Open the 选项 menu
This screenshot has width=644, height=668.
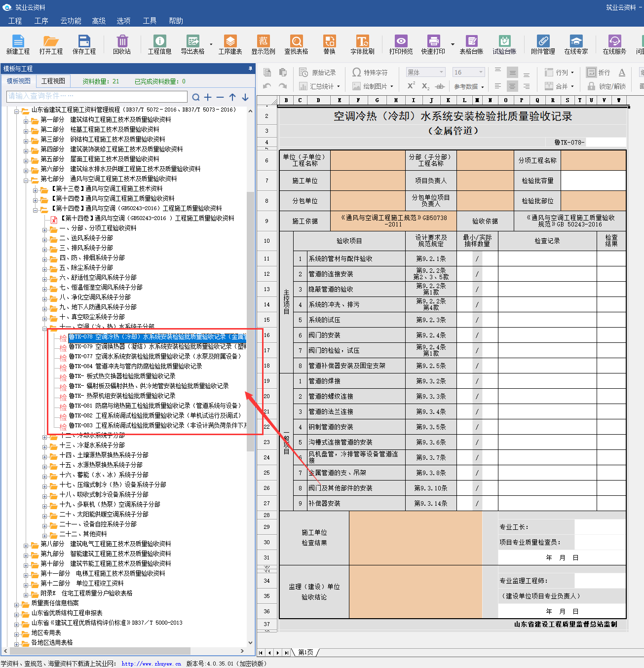(x=124, y=21)
